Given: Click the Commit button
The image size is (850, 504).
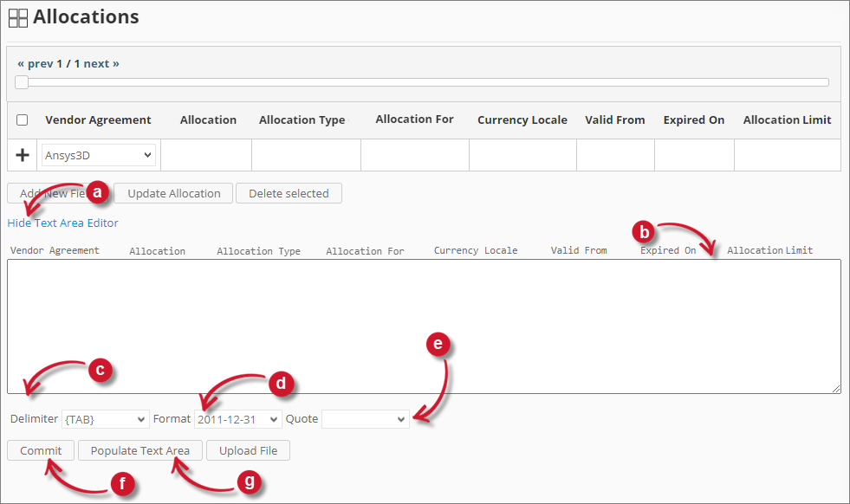Looking at the screenshot, I should [41, 450].
